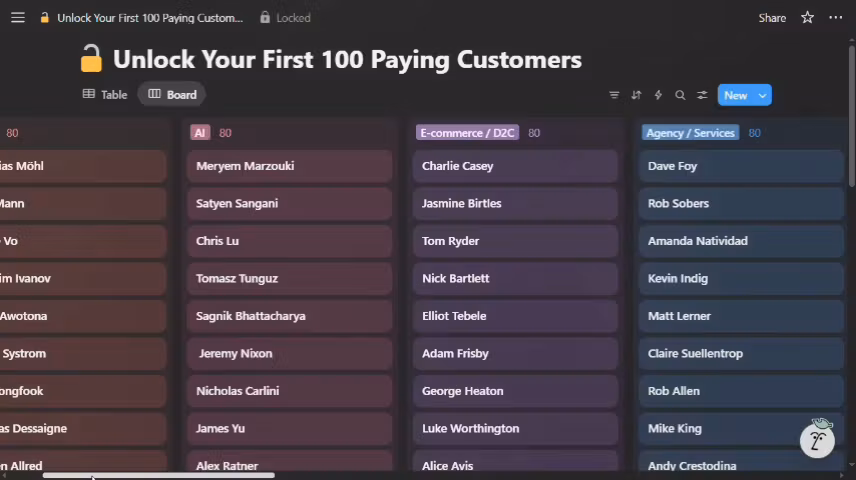856x480 pixels.
Task: Click the blue Agency / Services tag
Action: click(x=690, y=133)
